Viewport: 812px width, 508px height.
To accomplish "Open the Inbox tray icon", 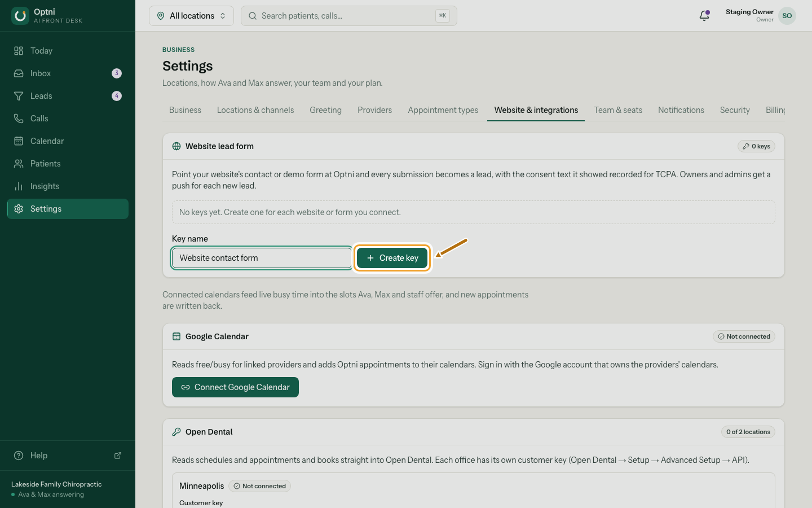I will point(19,73).
